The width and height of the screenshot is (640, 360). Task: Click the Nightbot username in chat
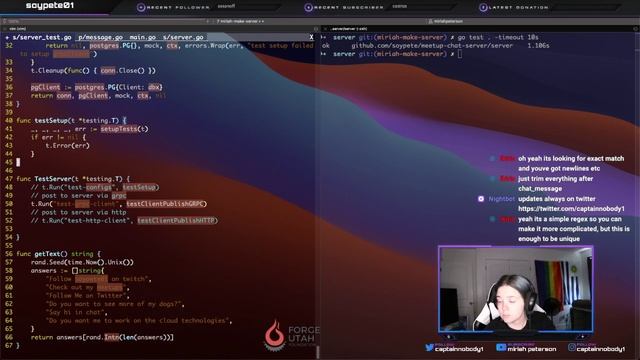coord(502,199)
